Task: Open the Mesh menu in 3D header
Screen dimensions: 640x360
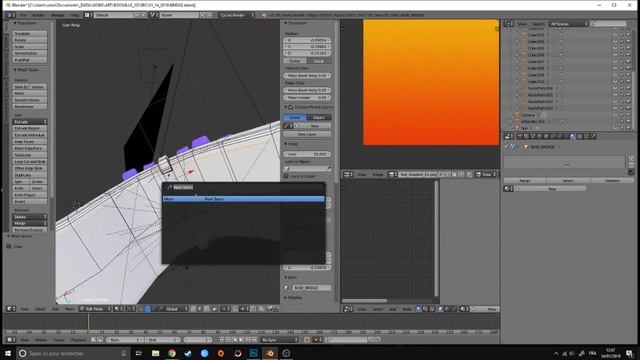Action: pos(69,309)
